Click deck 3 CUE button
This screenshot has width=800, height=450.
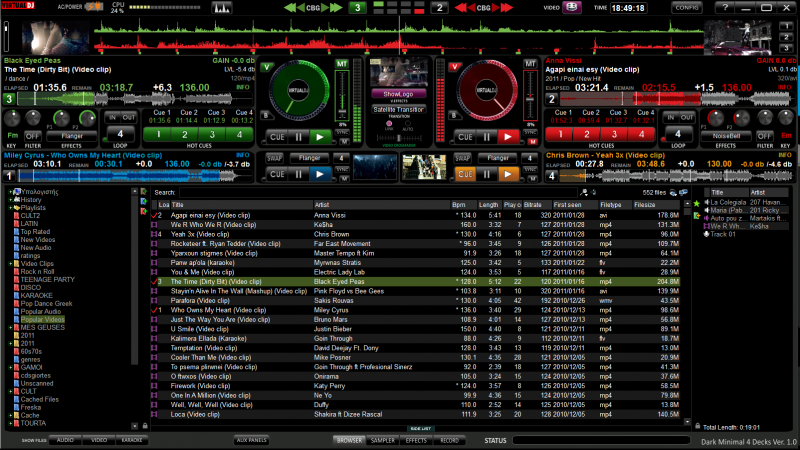pos(277,137)
